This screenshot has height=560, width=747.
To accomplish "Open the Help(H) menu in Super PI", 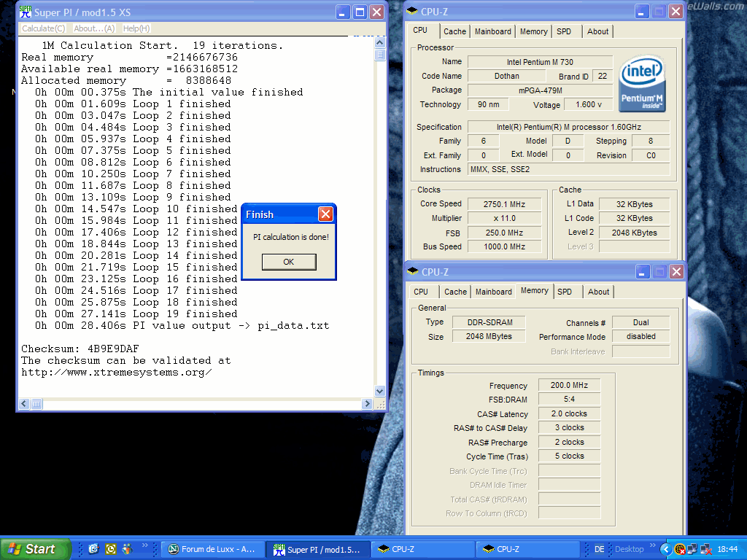I will (x=136, y=28).
